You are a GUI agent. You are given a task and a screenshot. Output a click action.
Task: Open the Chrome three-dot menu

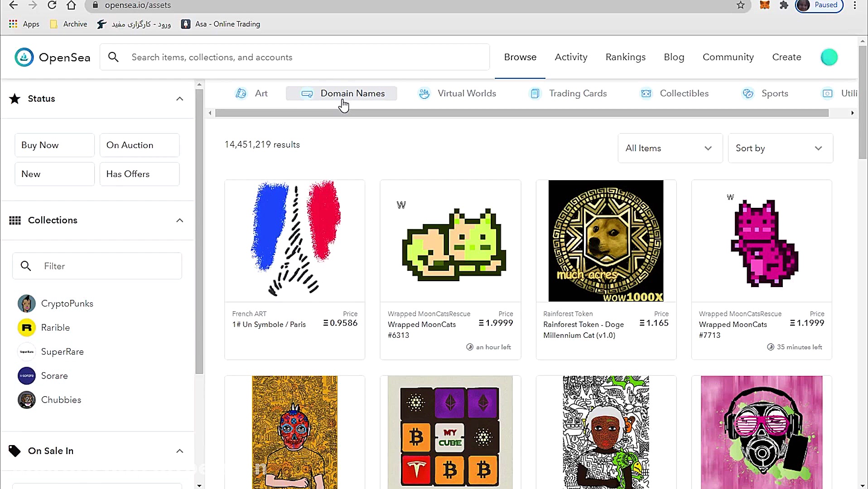point(854,5)
